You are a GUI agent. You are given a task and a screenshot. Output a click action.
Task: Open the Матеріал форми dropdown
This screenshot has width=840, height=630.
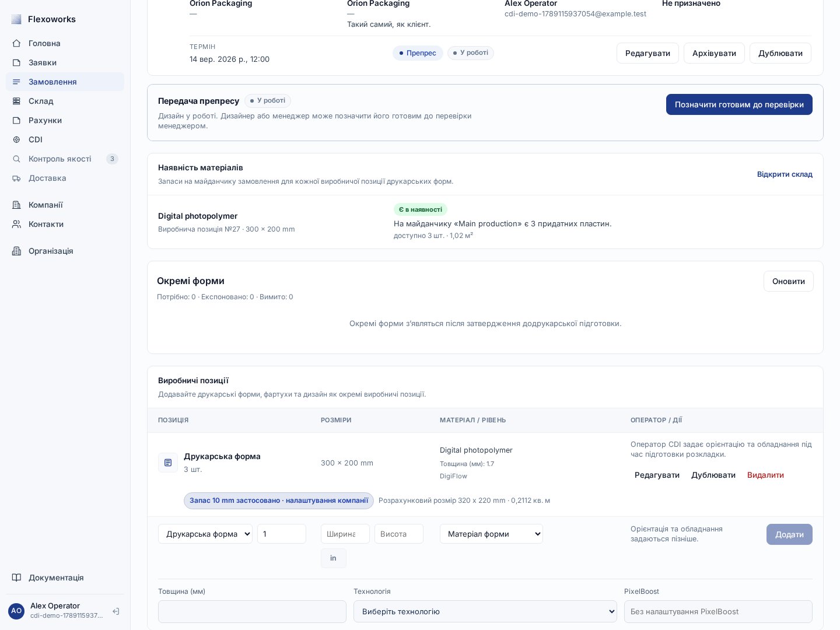point(491,534)
